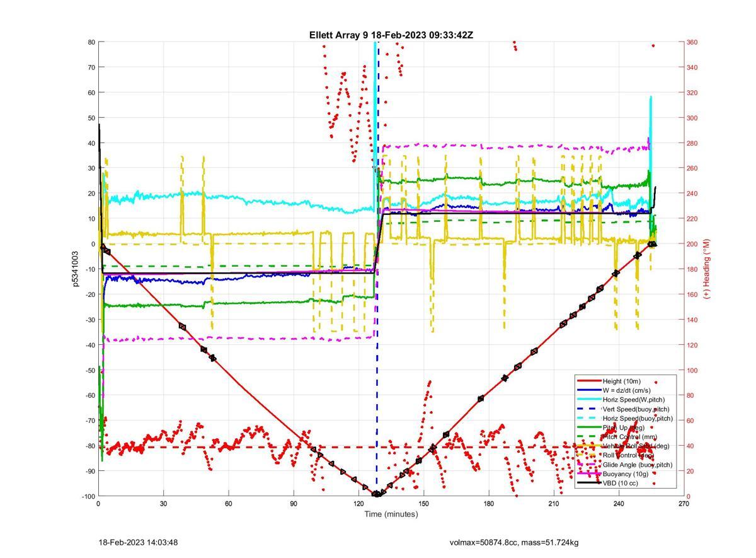
Task: Click right heading-axis tick label "360"
Action: [x=692, y=42]
